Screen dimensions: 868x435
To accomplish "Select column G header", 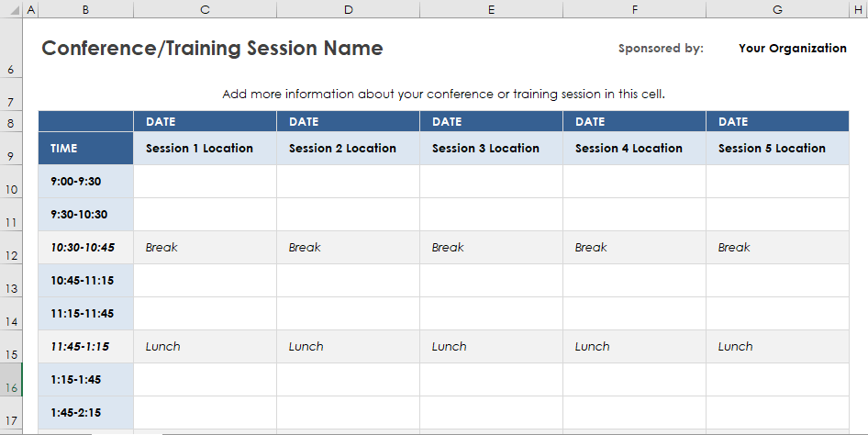I will click(777, 9).
